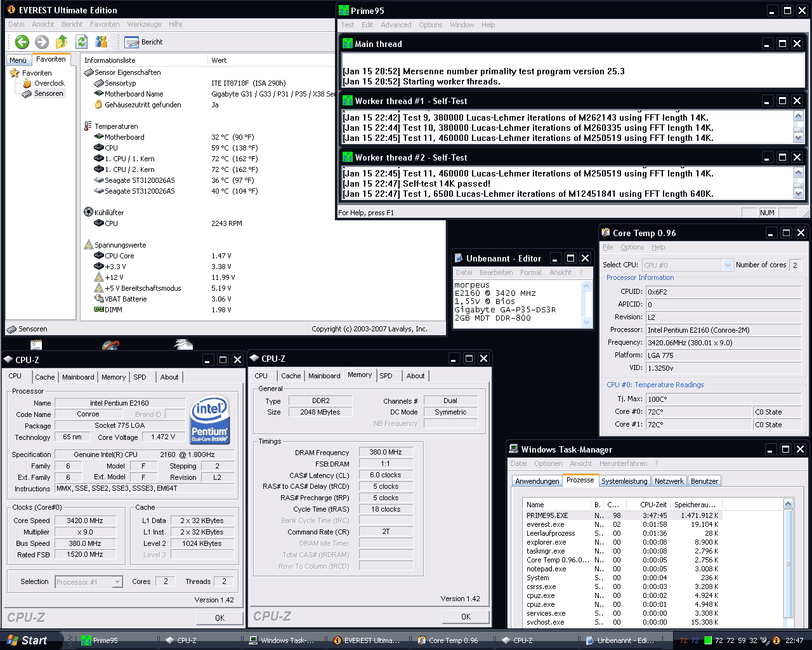
Task: Switch to Prime95 via taskbar button
Action: coord(117,640)
